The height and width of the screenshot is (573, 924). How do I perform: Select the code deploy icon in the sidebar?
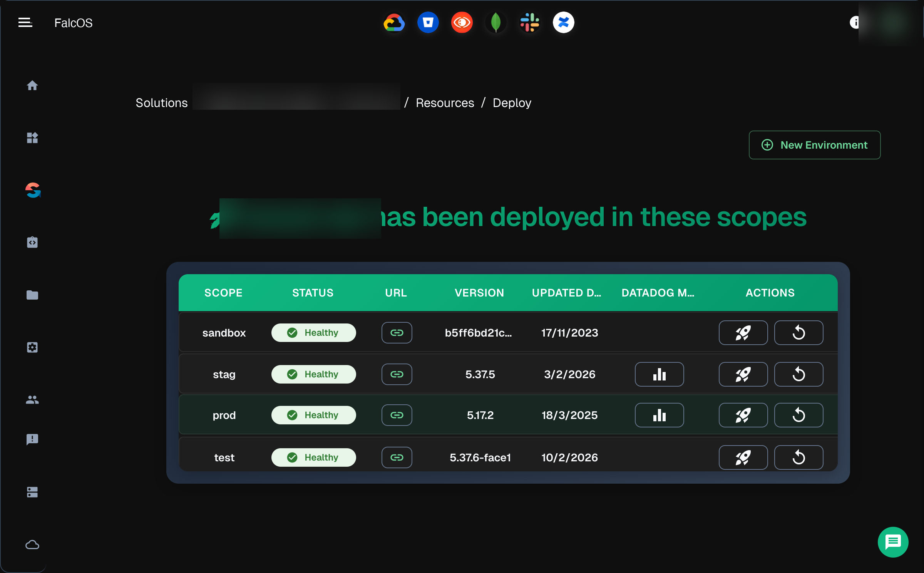[32, 242]
